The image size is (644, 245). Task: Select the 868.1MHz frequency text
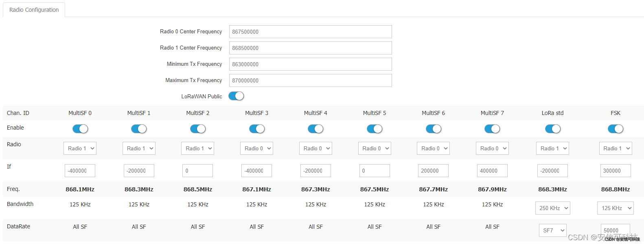click(x=80, y=189)
